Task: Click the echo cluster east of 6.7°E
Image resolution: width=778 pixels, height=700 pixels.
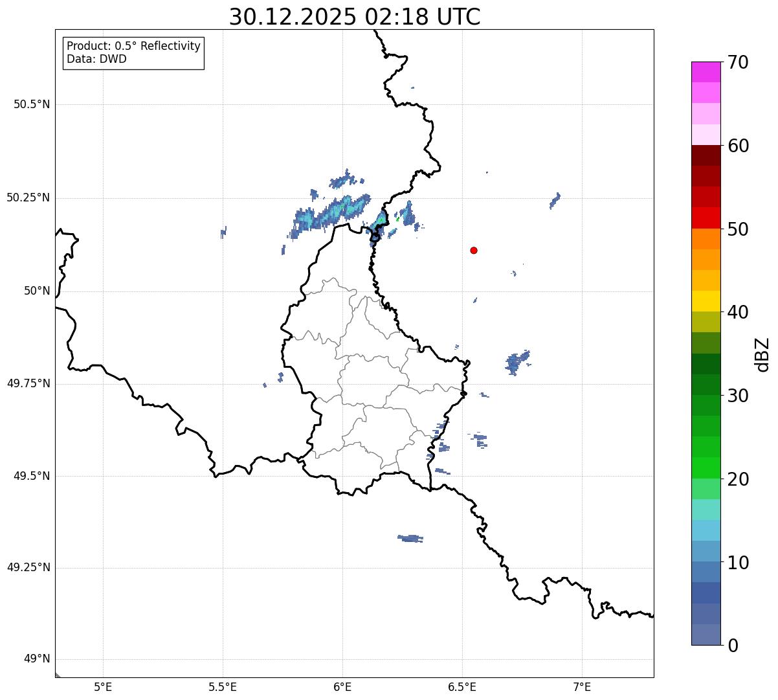Action: coord(517,363)
